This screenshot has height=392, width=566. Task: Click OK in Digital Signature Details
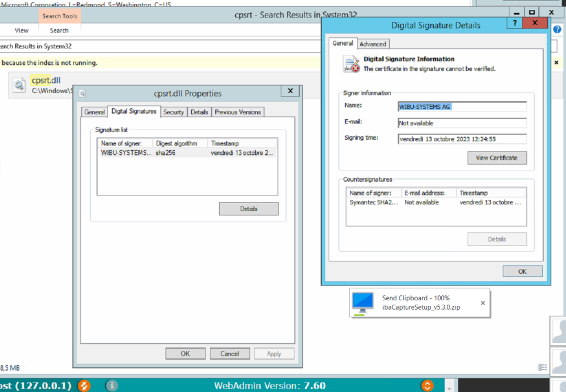coord(523,271)
